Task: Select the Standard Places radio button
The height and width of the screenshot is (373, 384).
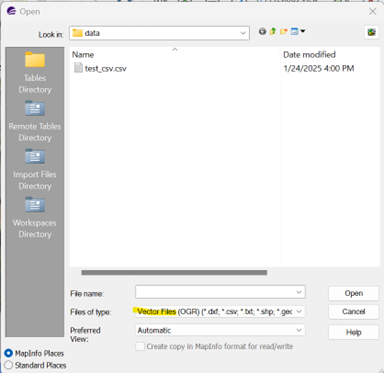Action: (8, 365)
